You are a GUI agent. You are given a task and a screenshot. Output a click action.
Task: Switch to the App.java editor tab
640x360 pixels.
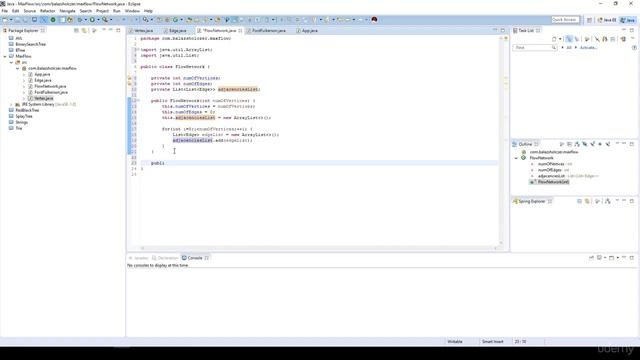[309, 31]
